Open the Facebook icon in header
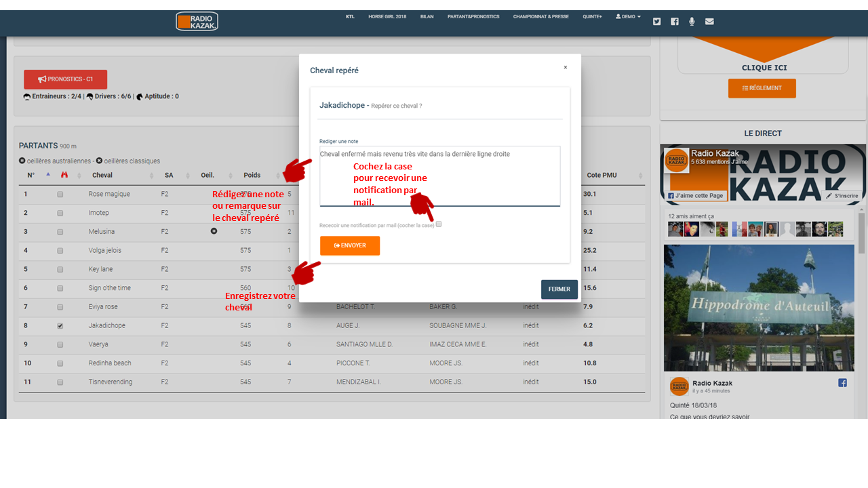The height and width of the screenshot is (488, 868). [x=675, y=21]
